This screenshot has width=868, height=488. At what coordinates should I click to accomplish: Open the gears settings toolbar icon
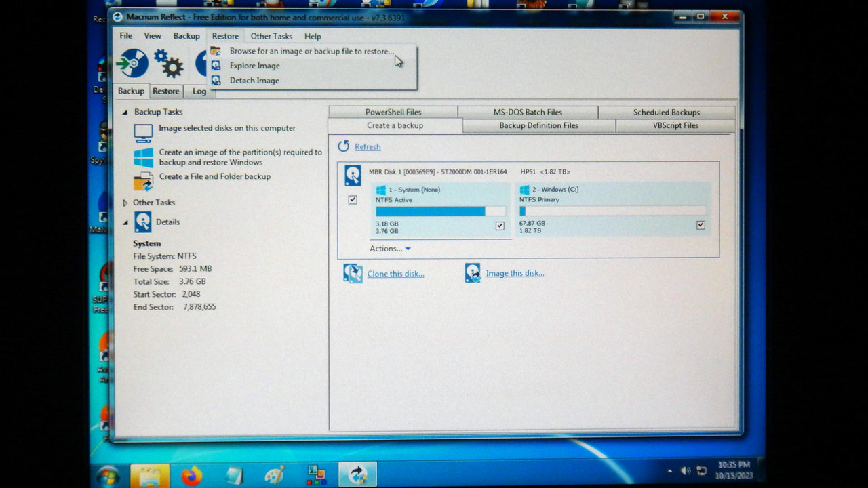(168, 64)
